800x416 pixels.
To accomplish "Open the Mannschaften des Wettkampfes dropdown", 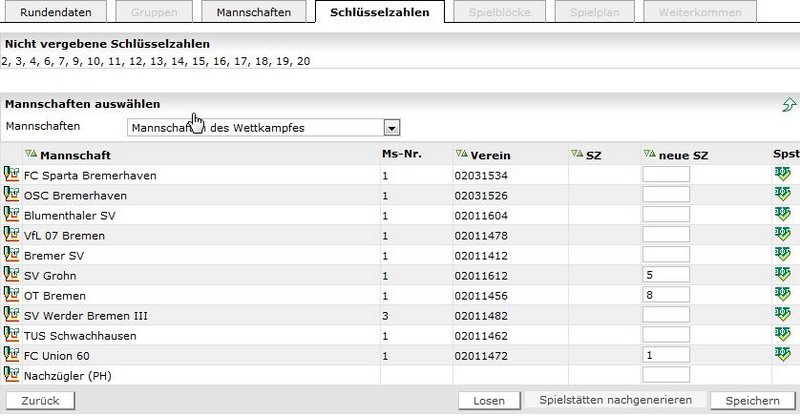I will (392, 128).
